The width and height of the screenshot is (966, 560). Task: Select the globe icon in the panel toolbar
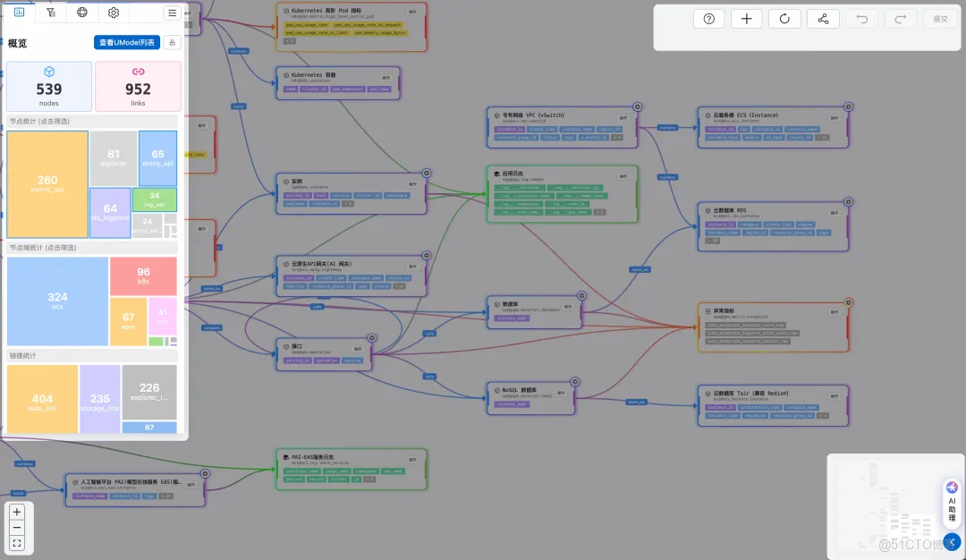[x=80, y=13]
